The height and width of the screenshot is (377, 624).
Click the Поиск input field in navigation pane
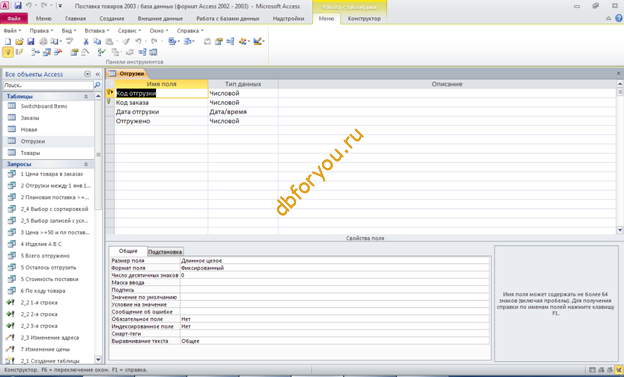point(48,85)
